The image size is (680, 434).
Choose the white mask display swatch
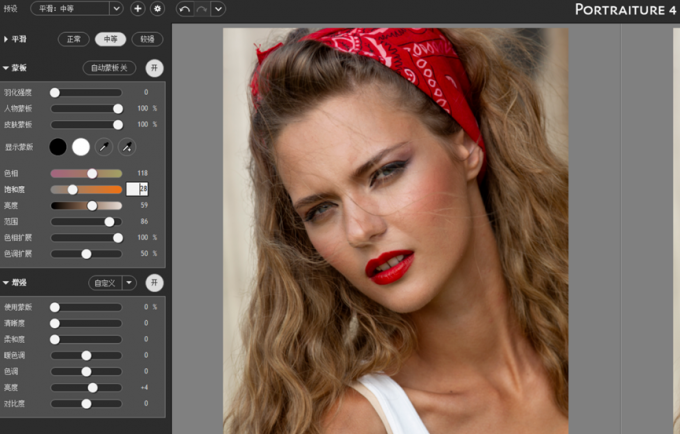81,147
